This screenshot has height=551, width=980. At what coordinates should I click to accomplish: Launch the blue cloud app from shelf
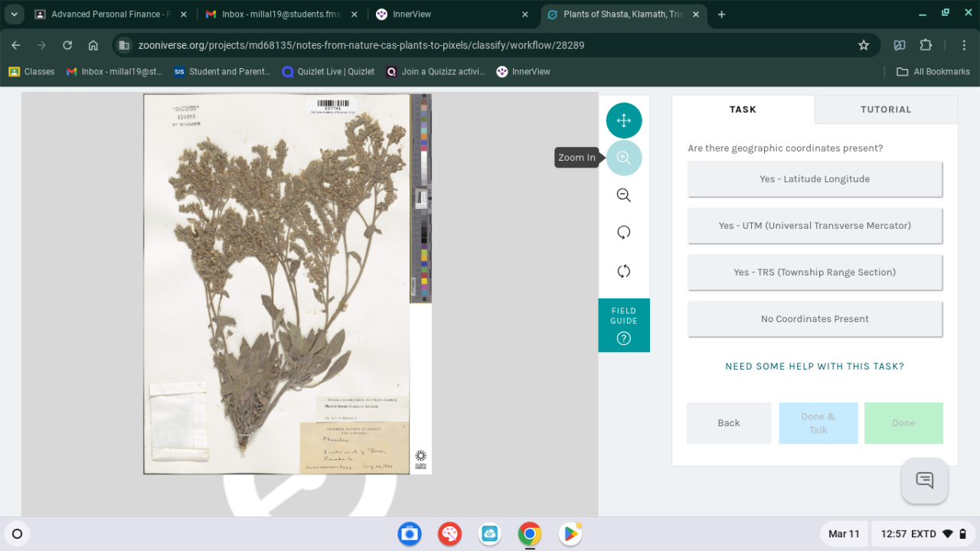(x=490, y=533)
